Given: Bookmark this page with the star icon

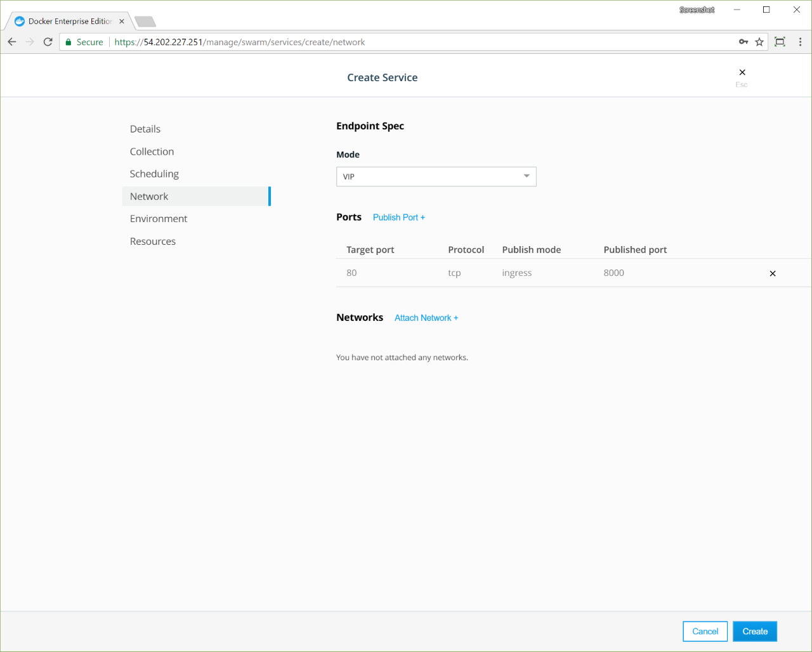Looking at the screenshot, I should coord(759,42).
